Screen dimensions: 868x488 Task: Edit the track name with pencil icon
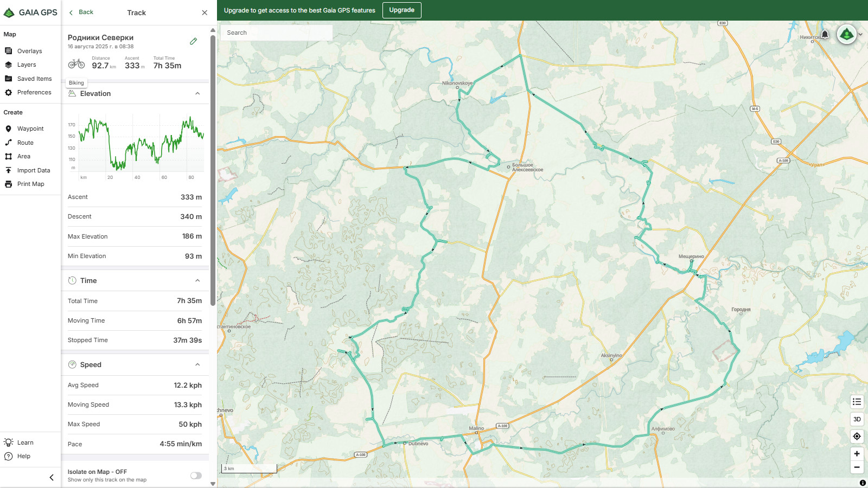point(194,41)
